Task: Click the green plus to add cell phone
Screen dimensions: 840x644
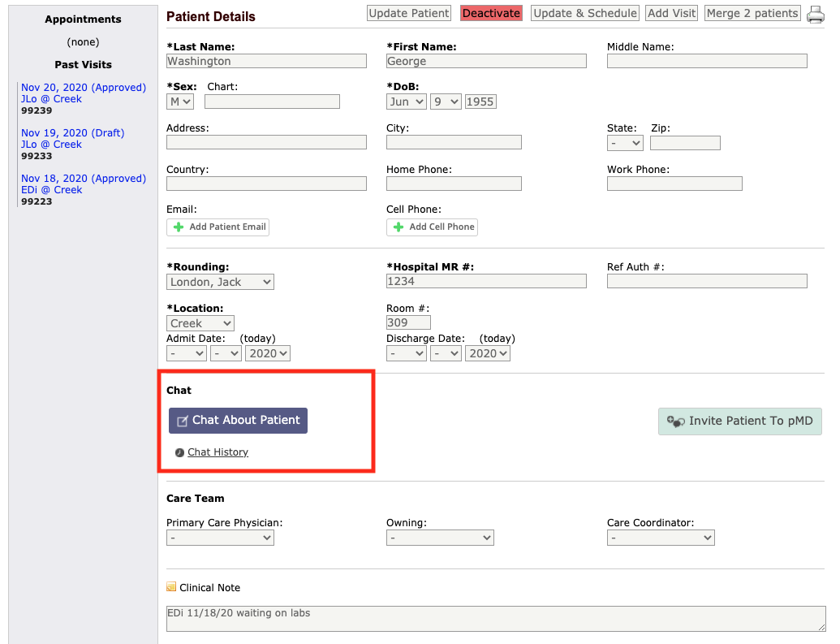Action: point(398,227)
